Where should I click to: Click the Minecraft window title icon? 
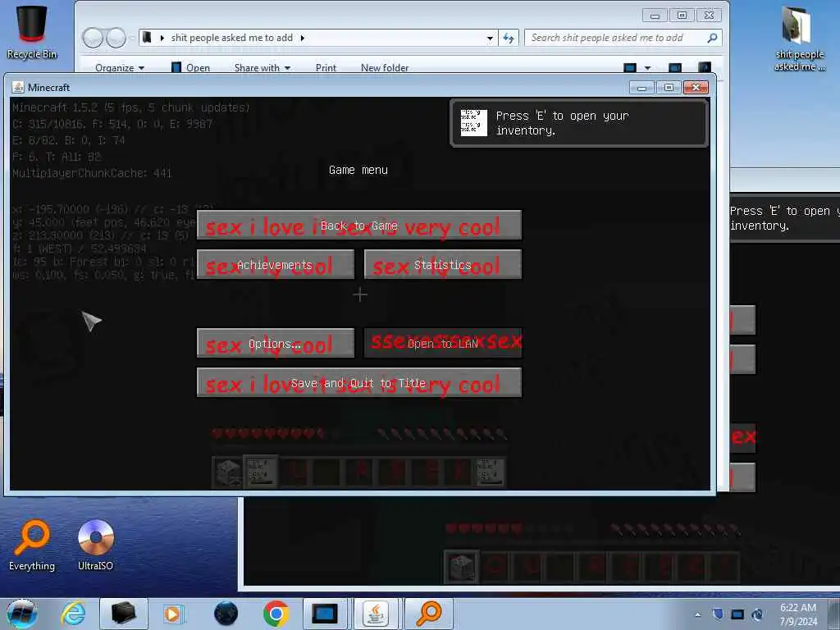pos(18,87)
